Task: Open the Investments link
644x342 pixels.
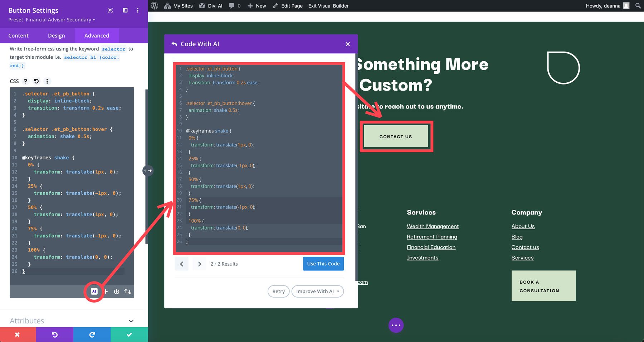Action: click(x=423, y=257)
